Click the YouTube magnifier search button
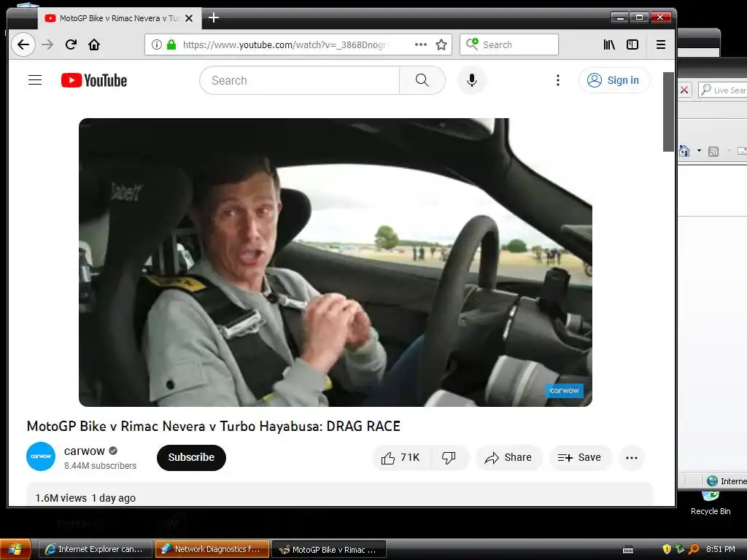Image resolution: width=747 pixels, height=560 pixels. coord(422,80)
